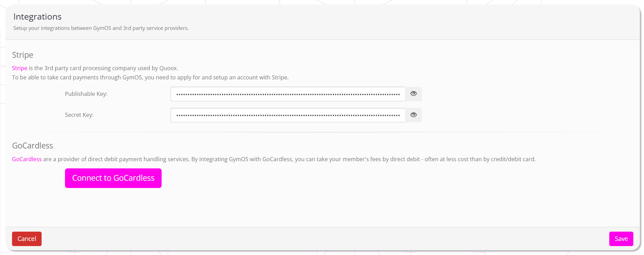Focus the Secret Key input field

click(x=288, y=115)
